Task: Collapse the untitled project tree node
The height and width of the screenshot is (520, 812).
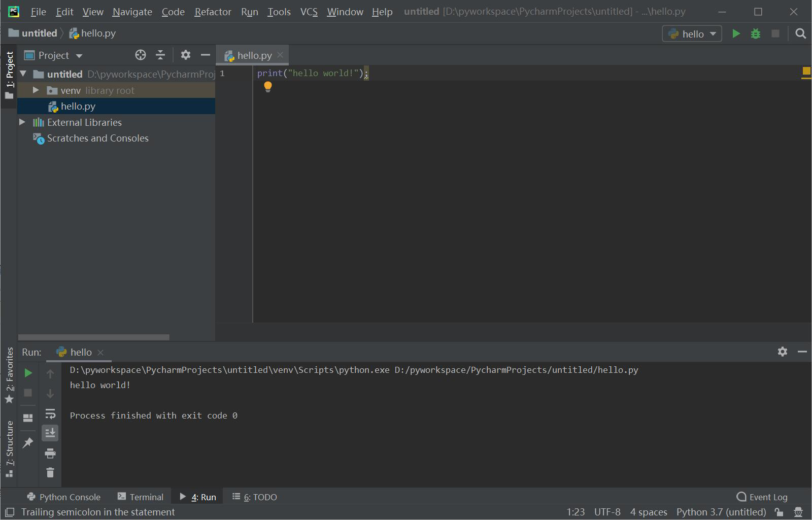Action: pos(22,74)
